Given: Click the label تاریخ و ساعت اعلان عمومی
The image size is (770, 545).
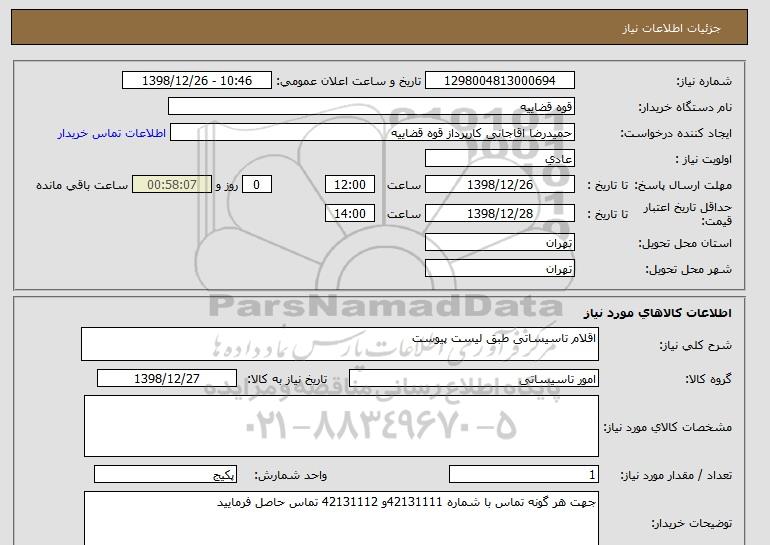Looking at the screenshot, I should click(x=349, y=81).
